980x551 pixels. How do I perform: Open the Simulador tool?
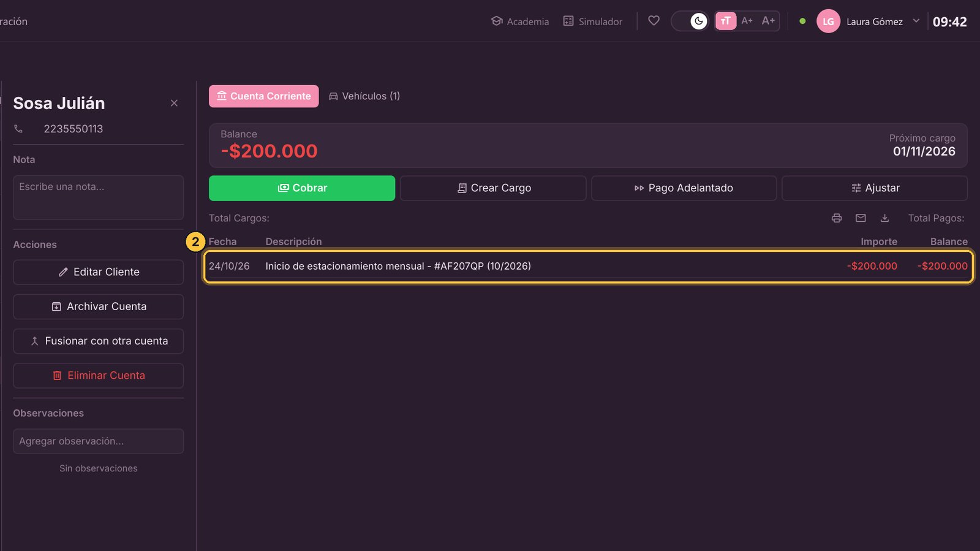click(x=592, y=21)
